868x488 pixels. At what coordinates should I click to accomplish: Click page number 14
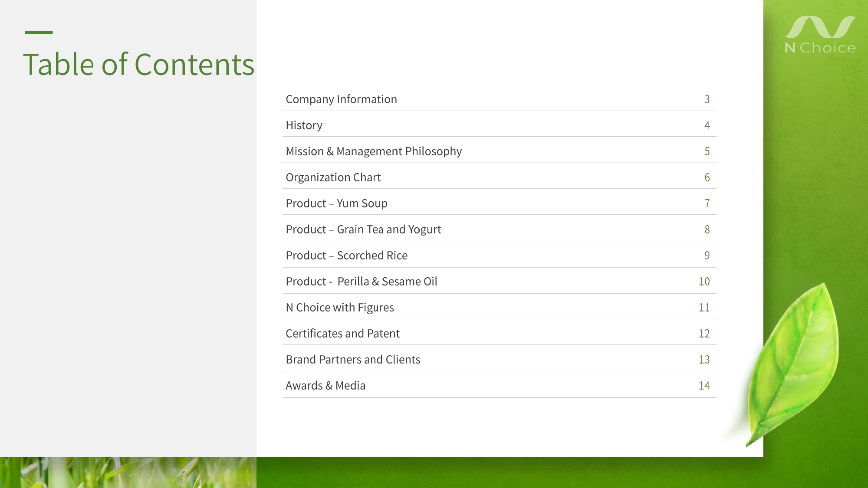click(x=704, y=386)
